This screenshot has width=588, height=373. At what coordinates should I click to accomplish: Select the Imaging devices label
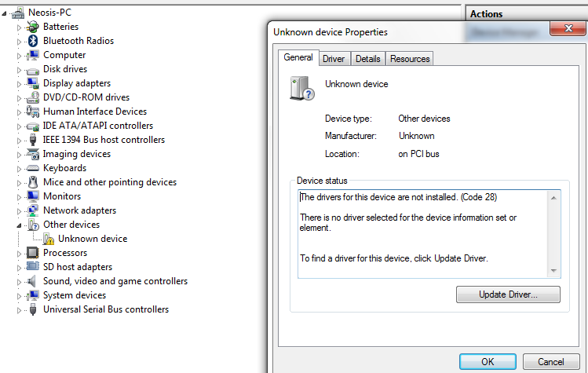(x=77, y=154)
